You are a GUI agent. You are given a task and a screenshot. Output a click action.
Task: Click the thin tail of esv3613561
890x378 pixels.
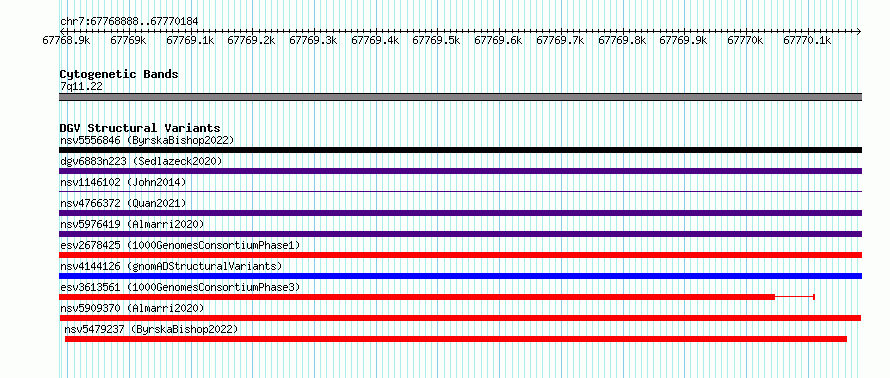click(x=795, y=297)
